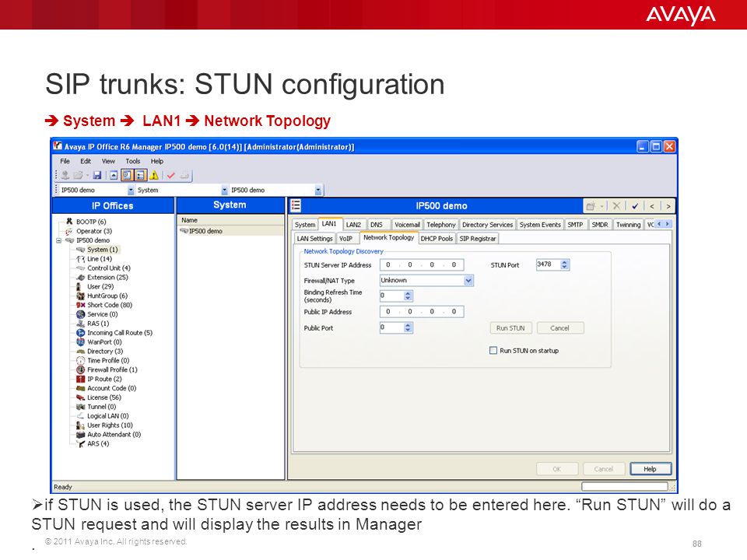The width and height of the screenshot is (747, 560).
Task: Open the Telephony tab
Action: [441, 224]
